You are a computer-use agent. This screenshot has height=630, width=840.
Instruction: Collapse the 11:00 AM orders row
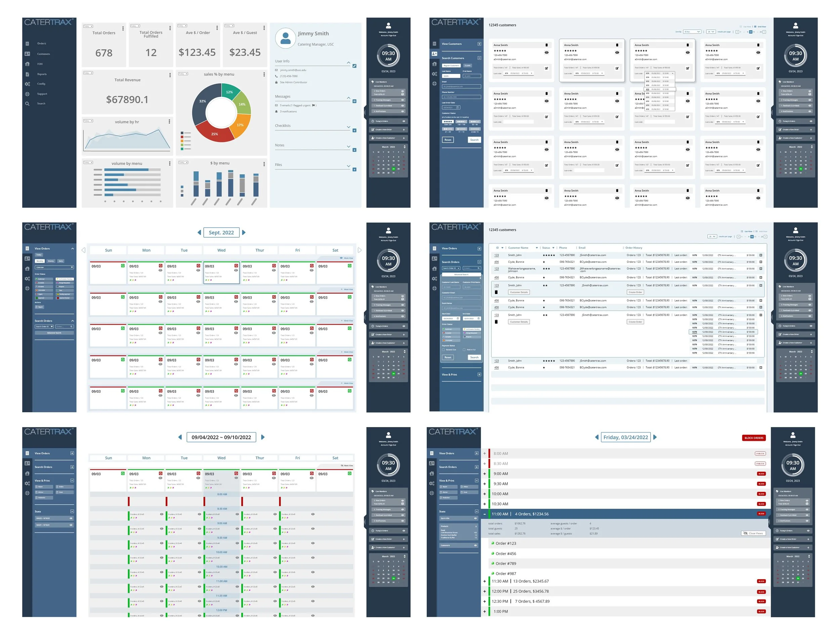pyautogui.click(x=485, y=514)
